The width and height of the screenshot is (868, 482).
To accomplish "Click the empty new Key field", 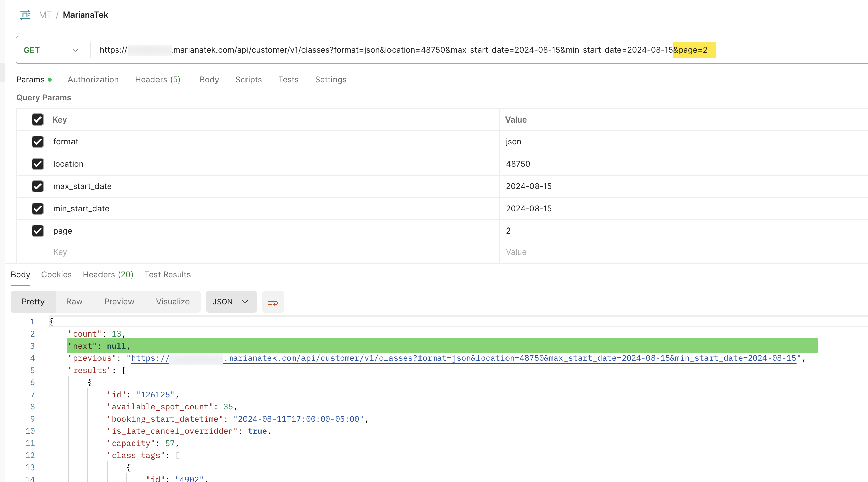I will coord(273,252).
